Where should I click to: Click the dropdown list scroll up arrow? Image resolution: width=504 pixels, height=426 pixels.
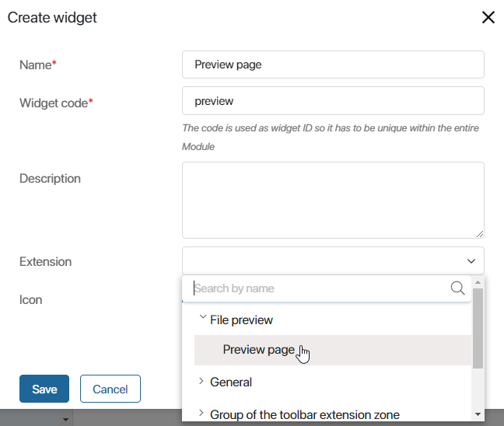click(x=478, y=282)
